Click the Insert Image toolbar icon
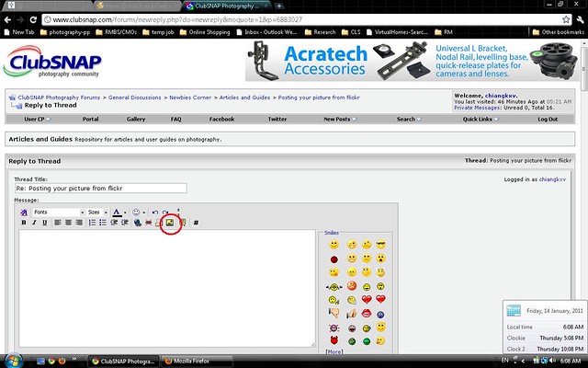This screenshot has height=368, width=588. (170, 223)
